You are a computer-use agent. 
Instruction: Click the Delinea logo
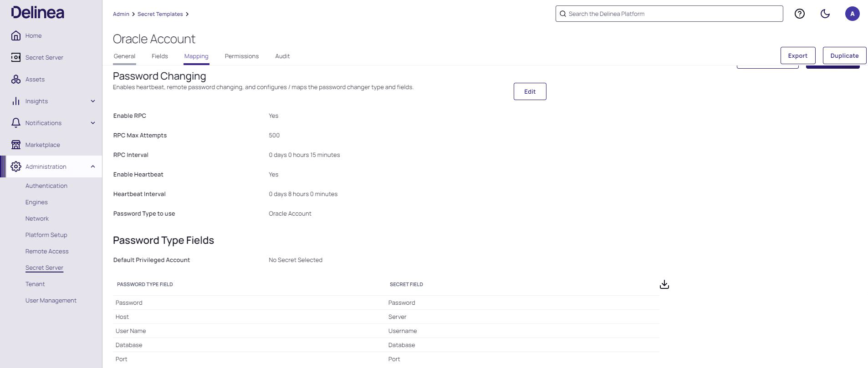pyautogui.click(x=38, y=13)
